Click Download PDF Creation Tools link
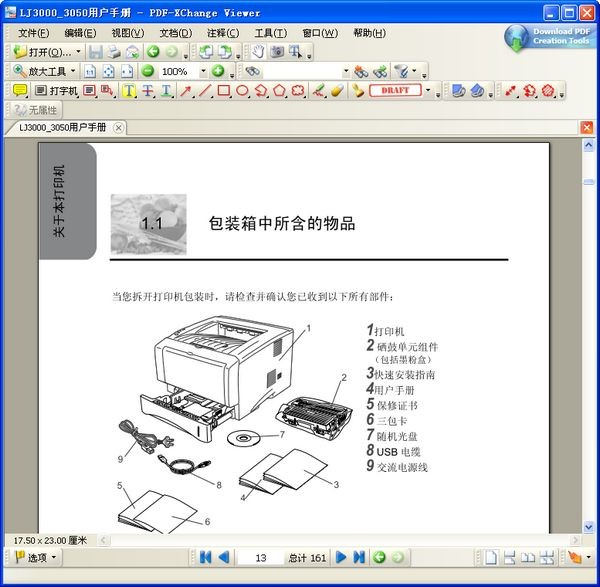 (x=550, y=36)
